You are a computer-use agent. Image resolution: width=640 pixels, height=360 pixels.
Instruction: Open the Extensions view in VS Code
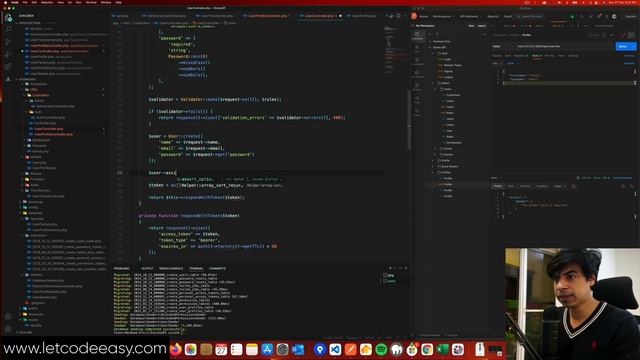(x=8, y=66)
